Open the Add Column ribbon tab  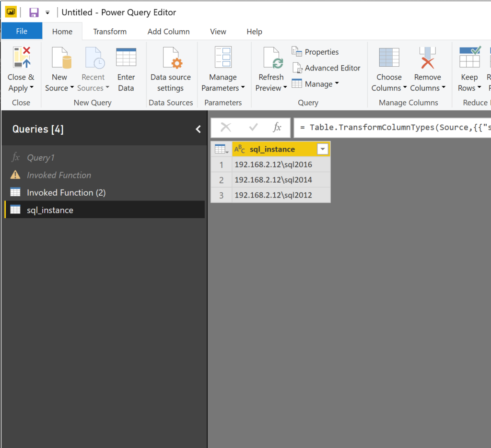168,31
